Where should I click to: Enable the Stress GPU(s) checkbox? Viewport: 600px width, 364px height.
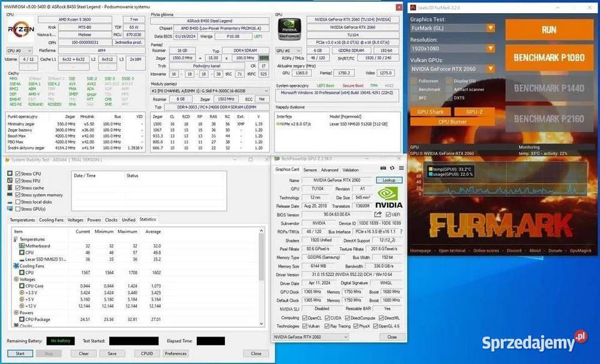pos(17,209)
